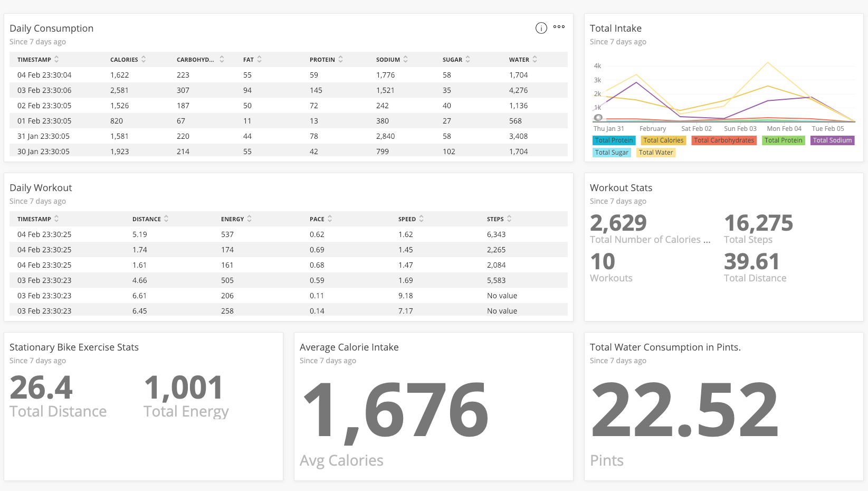
Task: Click the Workout Stats widget title
Action: [621, 188]
